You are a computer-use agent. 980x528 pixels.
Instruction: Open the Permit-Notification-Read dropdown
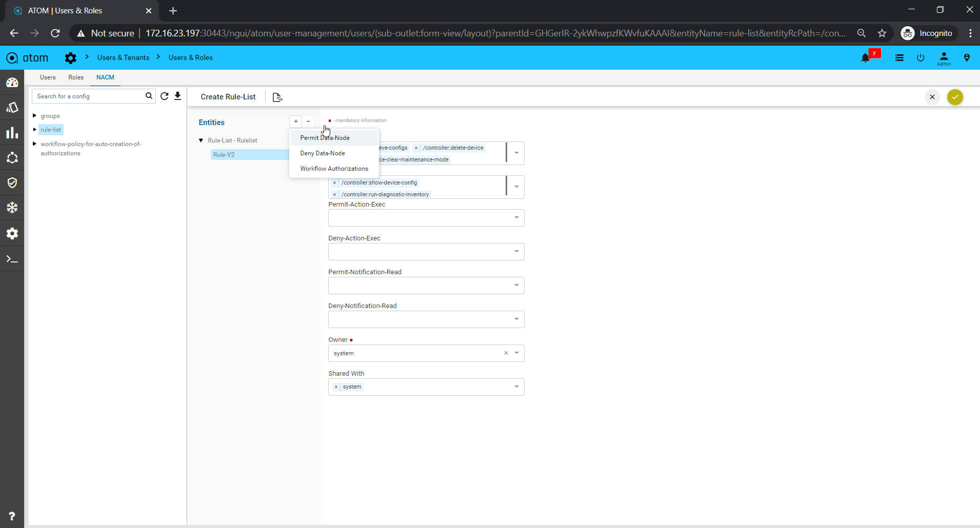(x=426, y=286)
